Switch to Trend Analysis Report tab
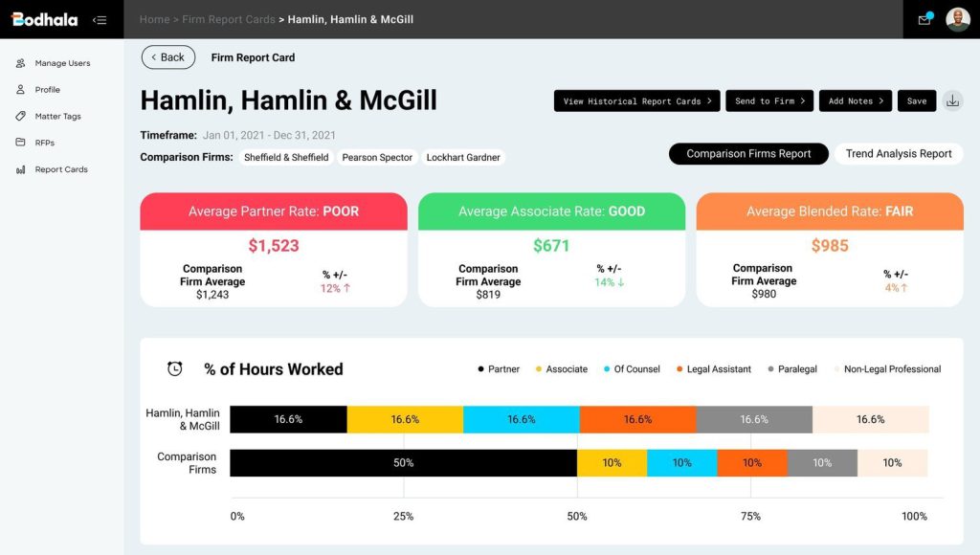Viewport: 980px width, 555px height. click(x=899, y=154)
